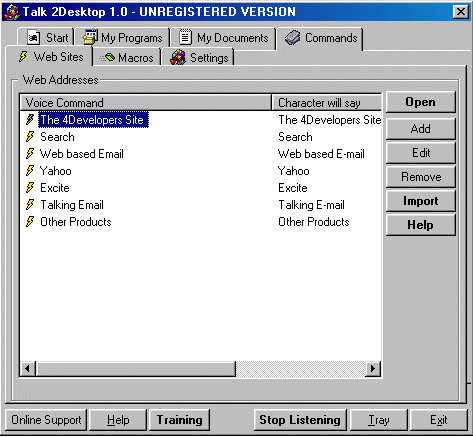Open the My Programs tab
Screen dimensions: 473x437
pyautogui.click(x=123, y=38)
